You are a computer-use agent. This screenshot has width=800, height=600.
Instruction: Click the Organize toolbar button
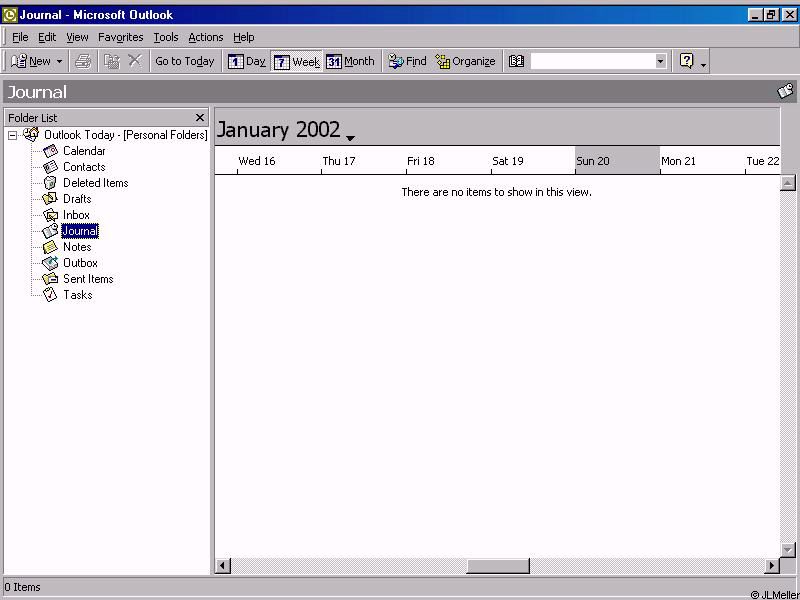465,62
